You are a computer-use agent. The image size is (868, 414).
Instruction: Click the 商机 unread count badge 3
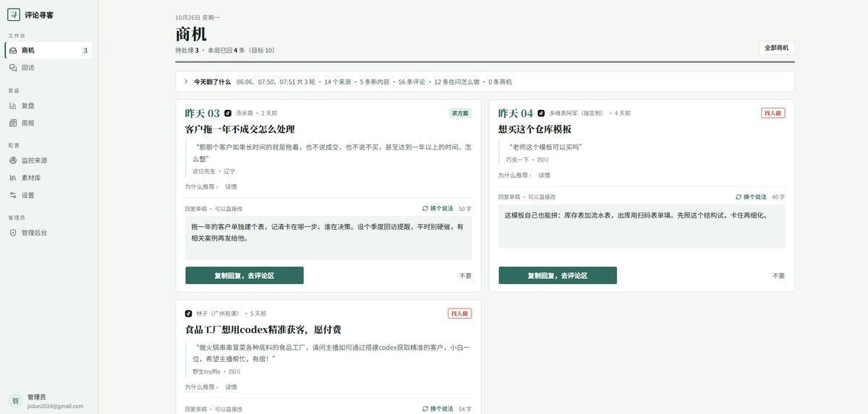[x=85, y=51]
